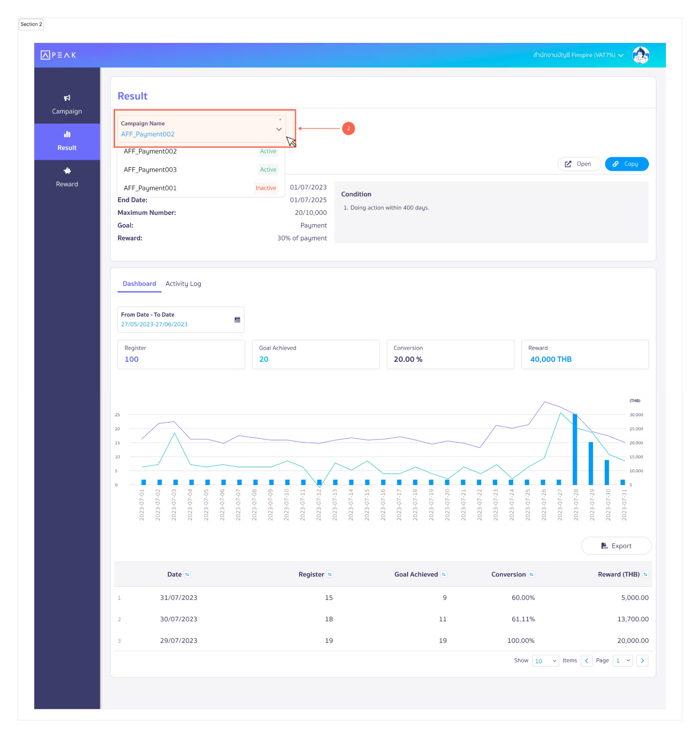Open the Page number dropdown
This screenshot has height=738, width=700.
623,661
